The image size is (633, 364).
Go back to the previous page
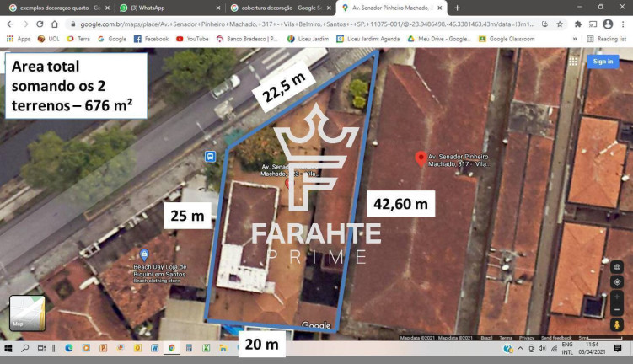tap(10, 24)
